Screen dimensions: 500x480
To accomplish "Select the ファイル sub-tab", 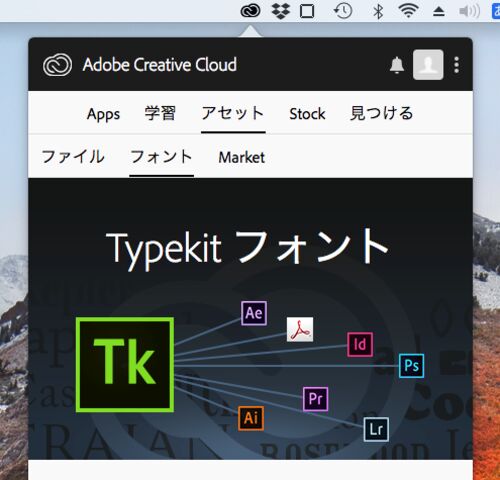I will (x=73, y=157).
